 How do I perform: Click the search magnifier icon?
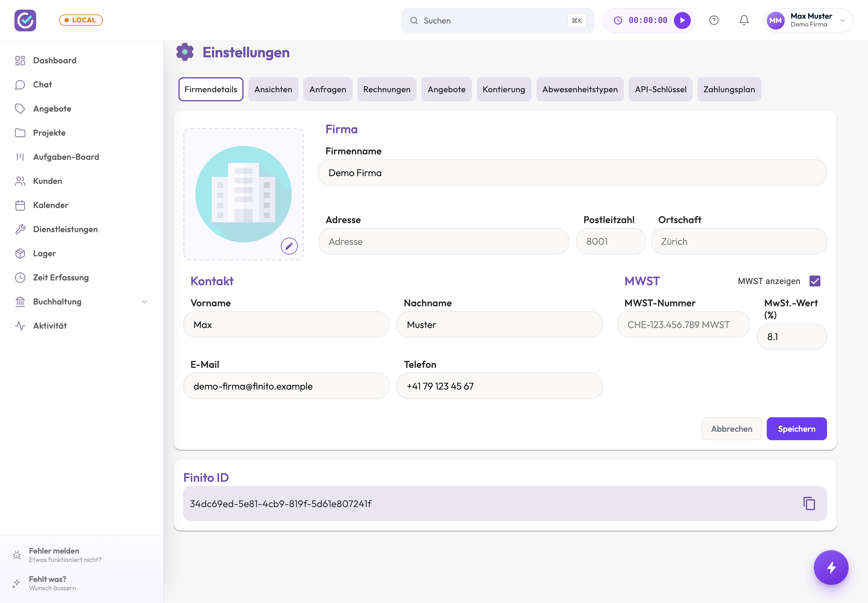(x=414, y=21)
